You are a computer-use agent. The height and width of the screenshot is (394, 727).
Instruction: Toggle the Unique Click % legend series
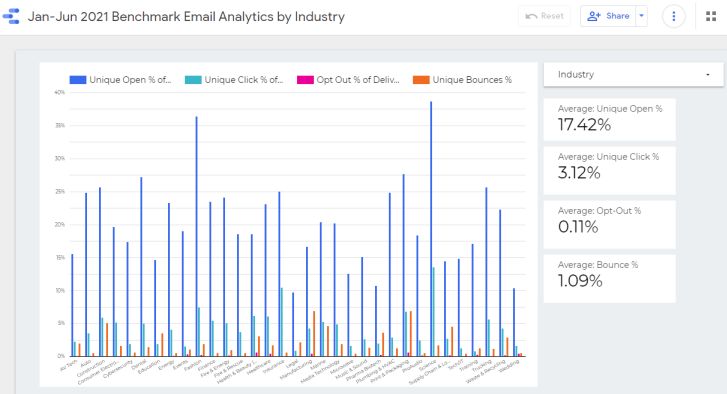[234, 80]
